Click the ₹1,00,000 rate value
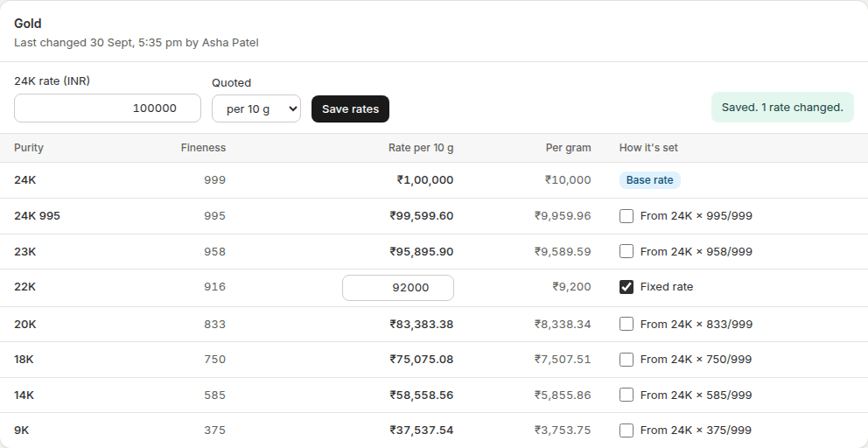 [425, 180]
